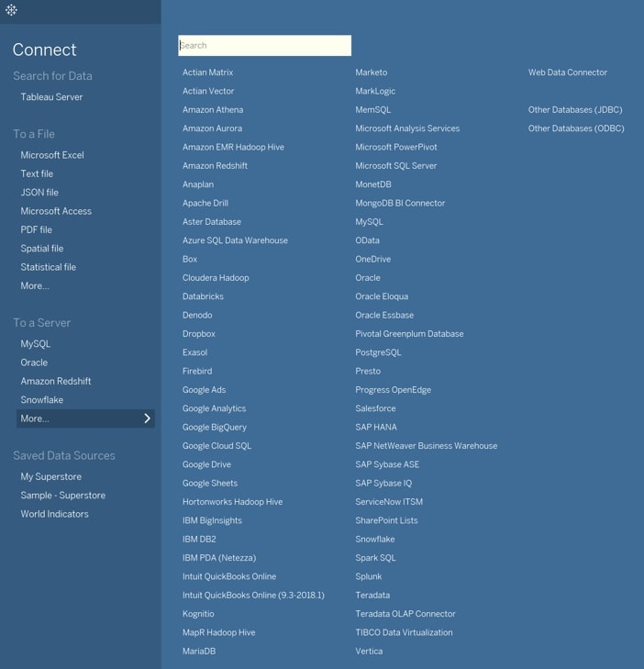Connect to MySQL in the left sidebar
644x669 pixels.
pos(36,344)
